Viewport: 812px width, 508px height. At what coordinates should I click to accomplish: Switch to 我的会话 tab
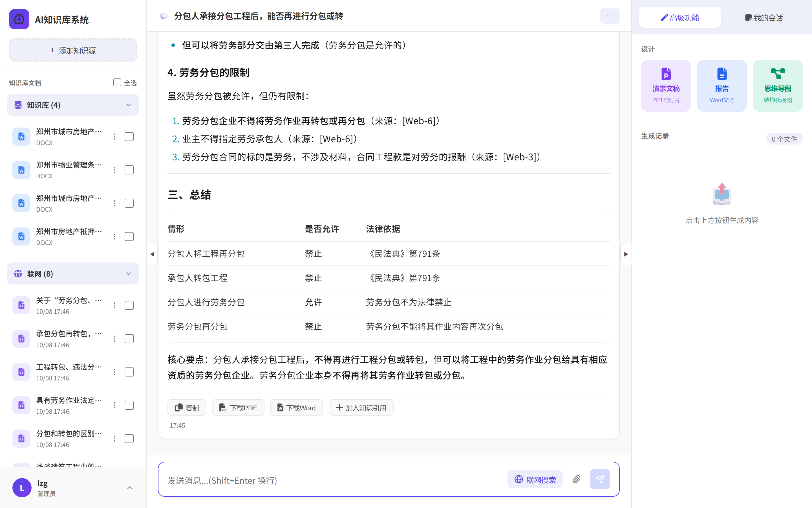764,17
